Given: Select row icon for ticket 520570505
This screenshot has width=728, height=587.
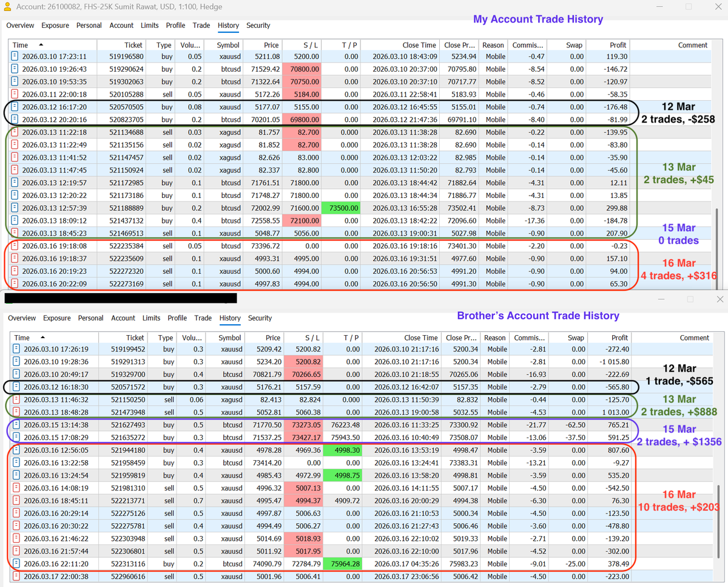Looking at the screenshot, I should tap(15, 107).
